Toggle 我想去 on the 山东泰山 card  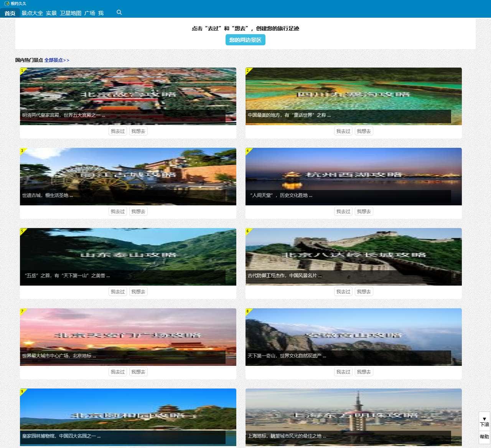[138, 291]
